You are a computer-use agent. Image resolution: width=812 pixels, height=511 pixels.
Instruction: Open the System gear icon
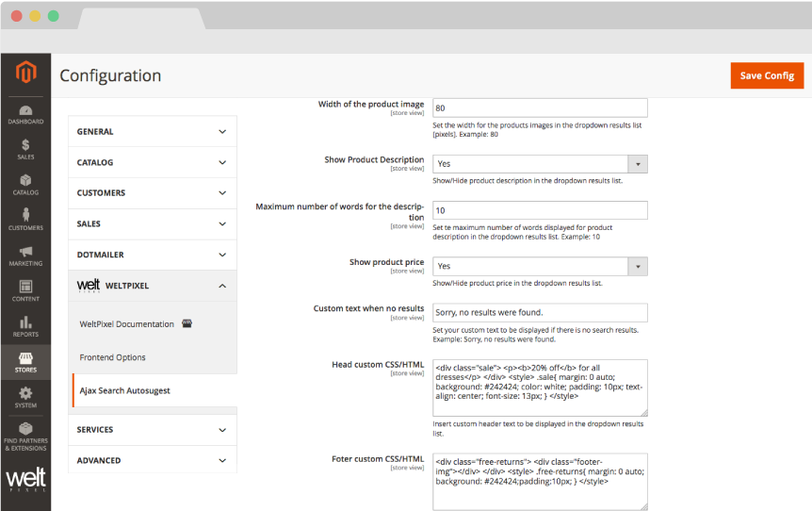click(25, 396)
